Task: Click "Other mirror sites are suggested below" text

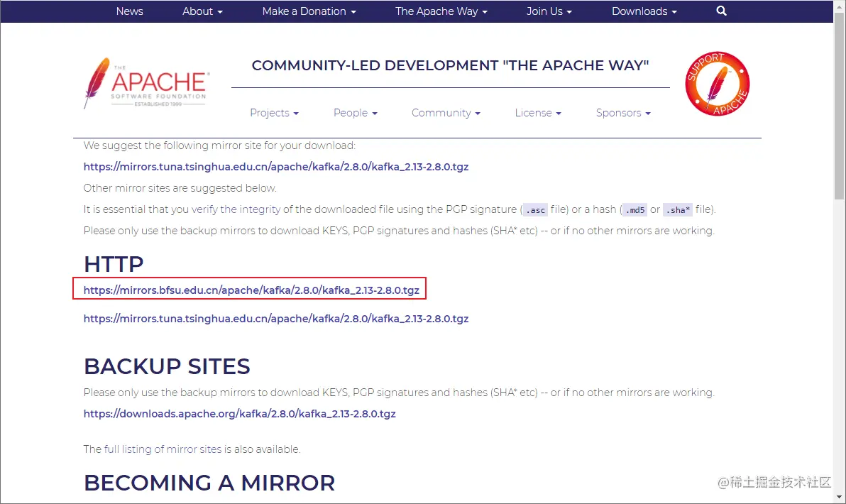Action: pyautogui.click(x=180, y=188)
